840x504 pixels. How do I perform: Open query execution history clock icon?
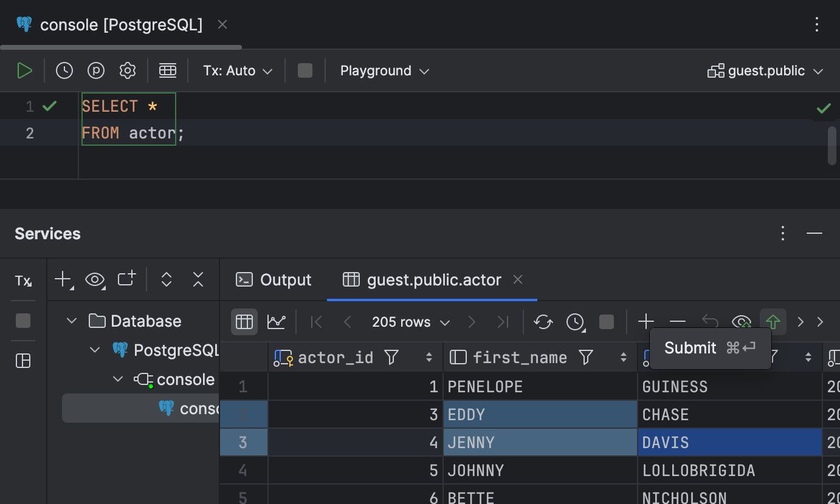tap(64, 70)
